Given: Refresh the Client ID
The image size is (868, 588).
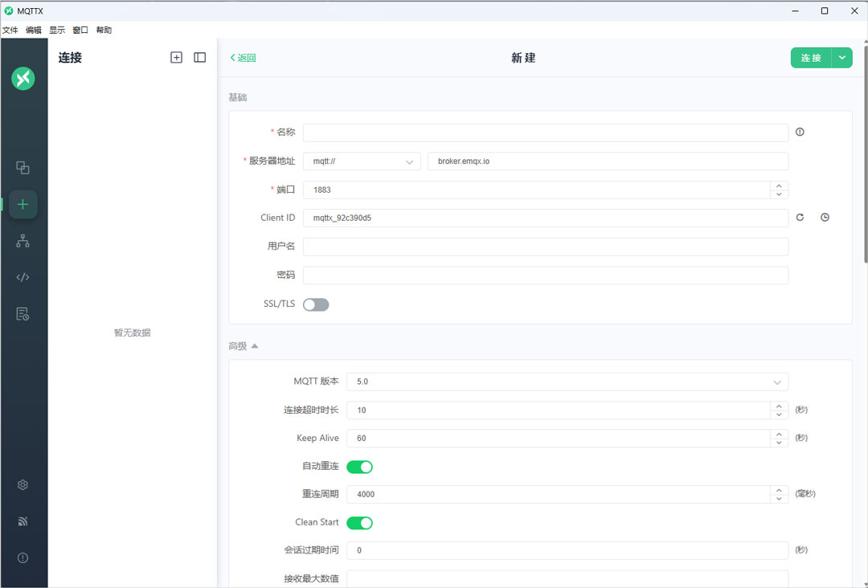Looking at the screenshot, I should point(800,218).
